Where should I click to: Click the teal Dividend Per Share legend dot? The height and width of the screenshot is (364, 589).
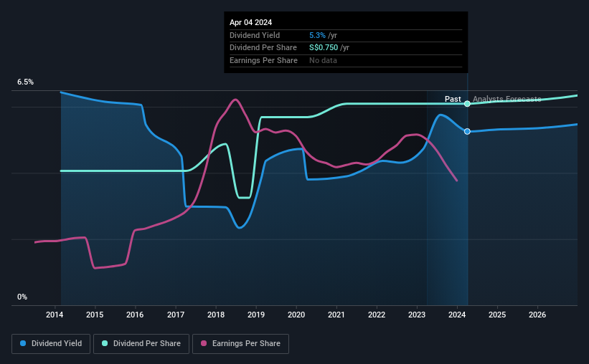tap(105, 343)
